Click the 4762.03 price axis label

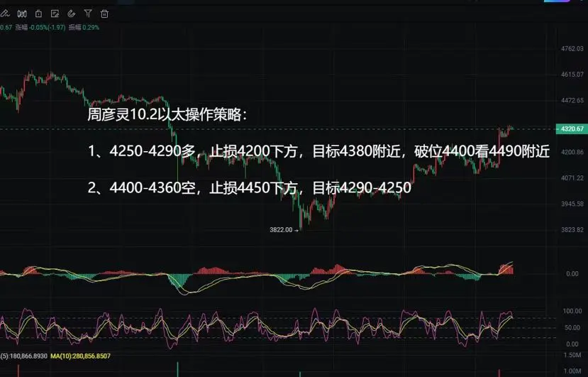pos(572,48)
